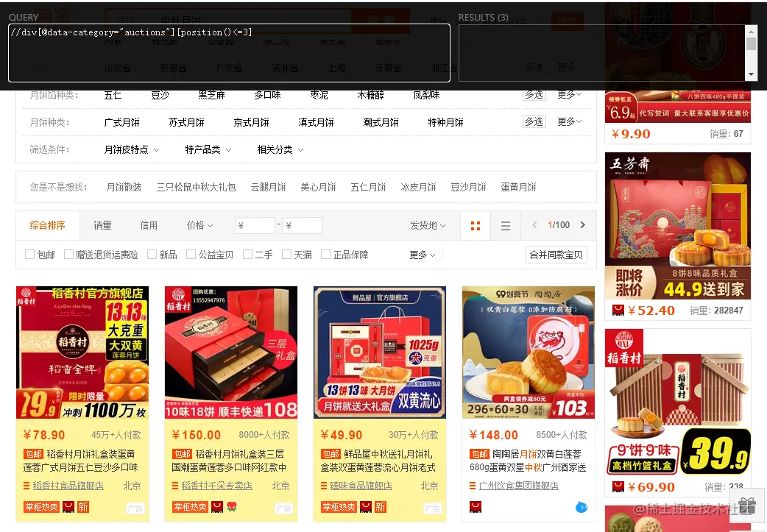Check 赠送退货运费险 filter

pos(69,255)
